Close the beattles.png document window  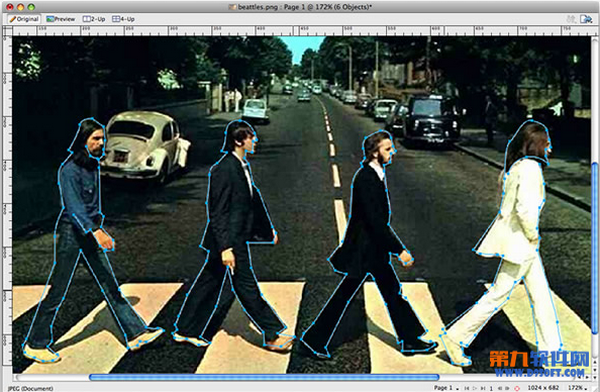coord(10,7)
